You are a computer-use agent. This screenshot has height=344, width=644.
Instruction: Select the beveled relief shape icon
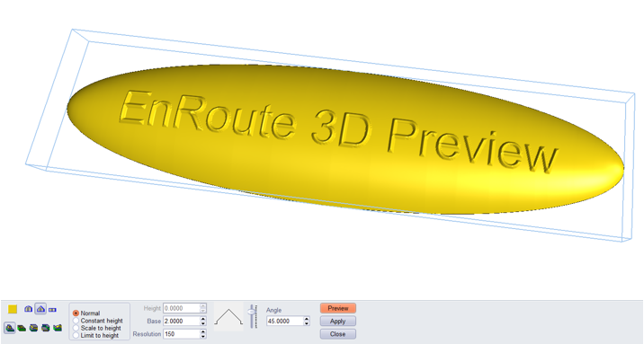40,309
